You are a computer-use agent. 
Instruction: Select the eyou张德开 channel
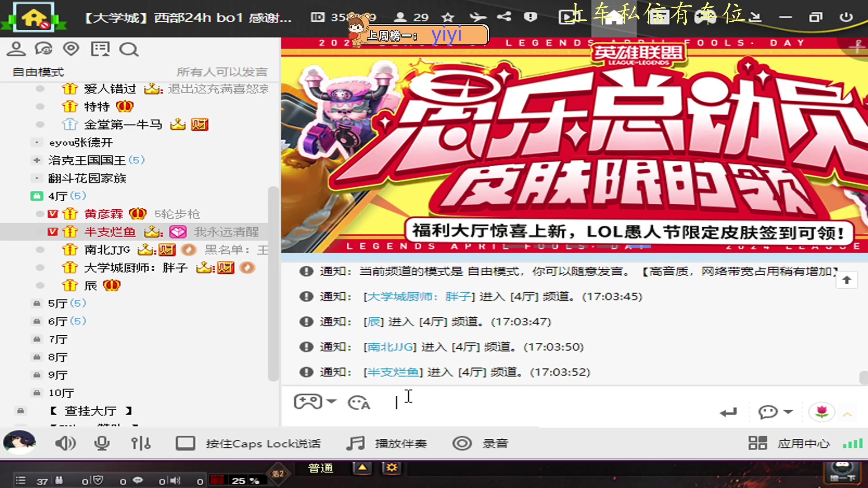click(x=81, y=142)
